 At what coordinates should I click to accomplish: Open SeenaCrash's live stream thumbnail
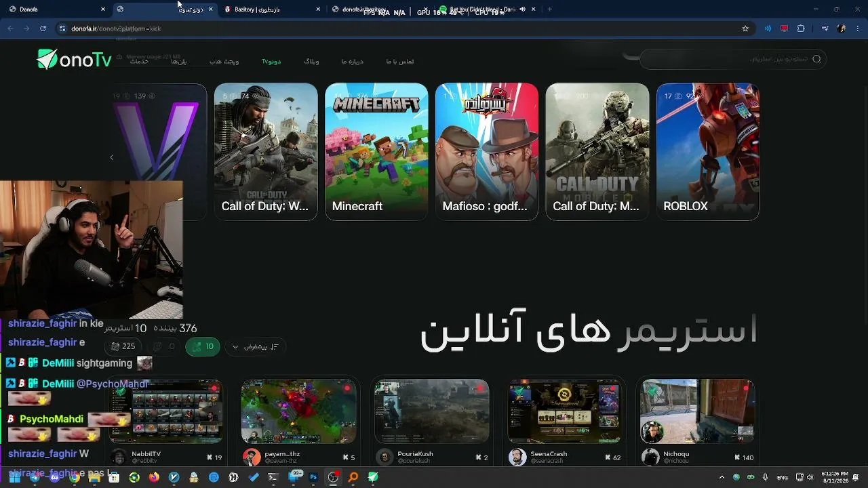point(565,411)
